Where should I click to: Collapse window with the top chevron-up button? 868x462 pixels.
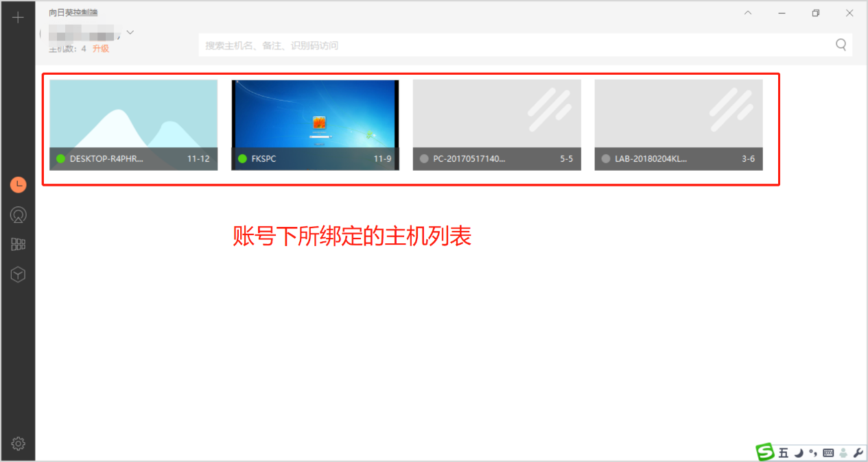[748, 13]
